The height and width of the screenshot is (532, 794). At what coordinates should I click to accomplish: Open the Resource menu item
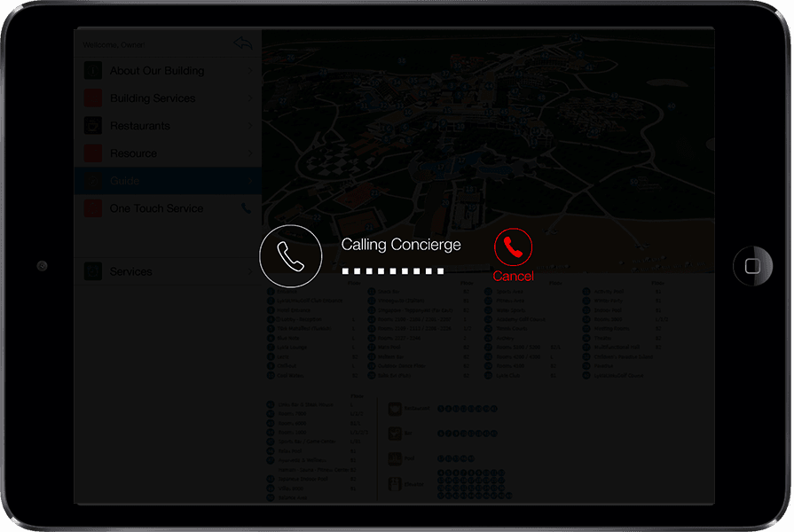[133, 153]
